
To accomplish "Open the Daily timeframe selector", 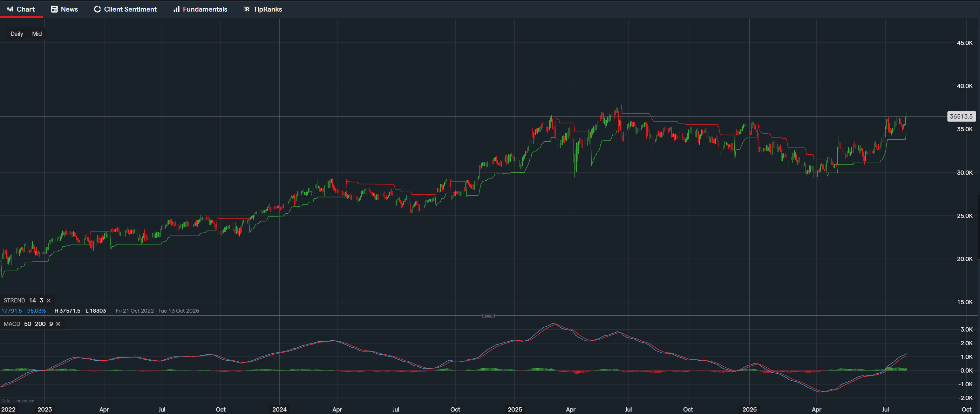I will click(x=17, y=34).
